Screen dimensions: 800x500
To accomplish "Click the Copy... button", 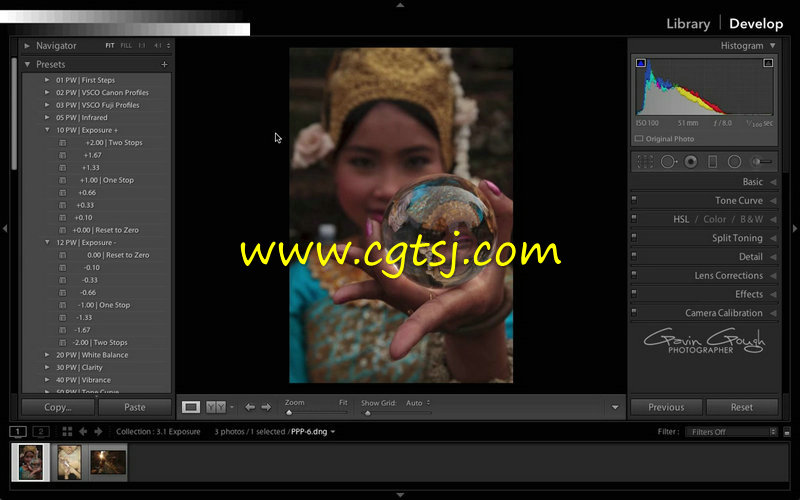I will point(58,407).
